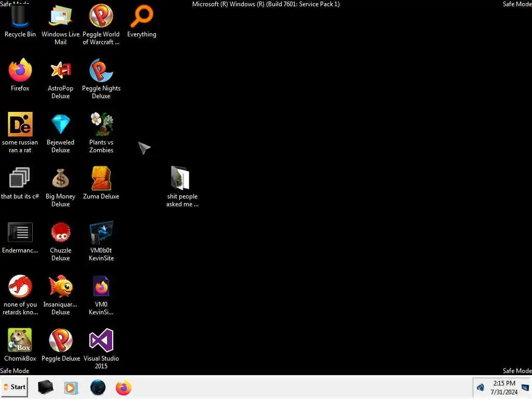Click the system tray icon left of clock
Image resolution: width=532 pixels, height=399 pixels.
pos(481,387)
